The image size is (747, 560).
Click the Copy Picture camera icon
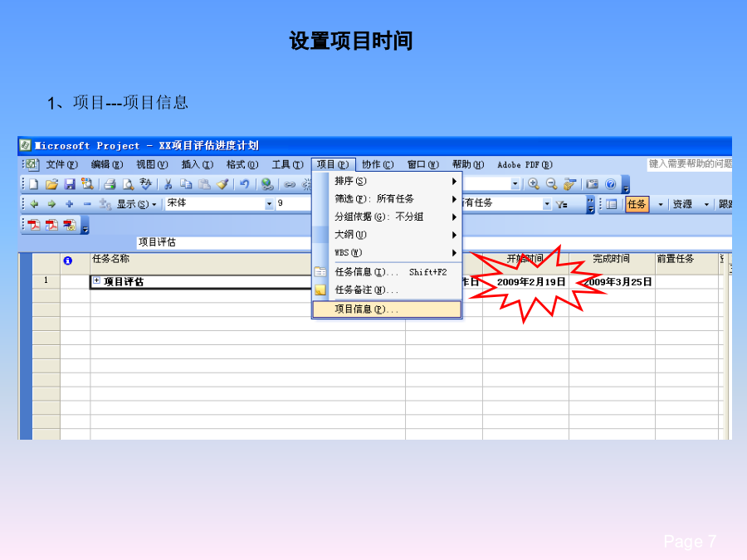pos(592,184)
